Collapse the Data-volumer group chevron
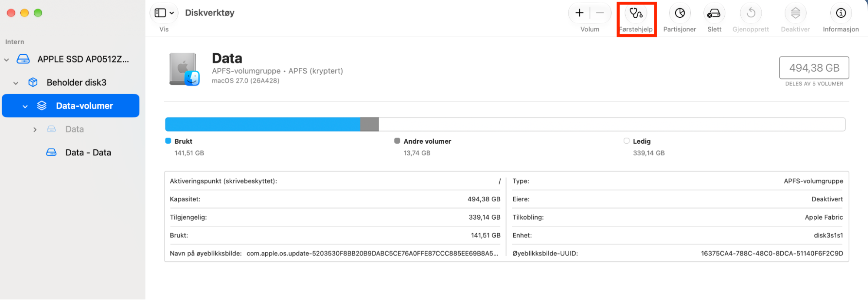 (x=25, y=106)
